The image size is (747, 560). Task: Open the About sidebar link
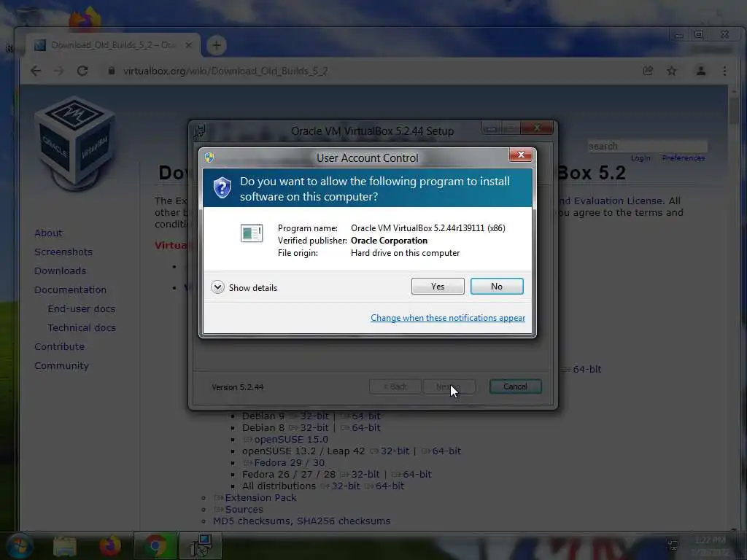[48, 233]
